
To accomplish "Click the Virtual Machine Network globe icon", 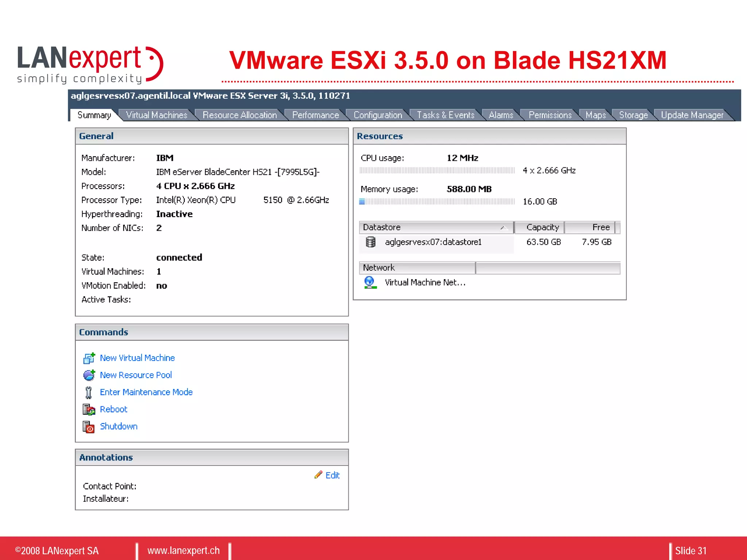I will pos(370,283).
